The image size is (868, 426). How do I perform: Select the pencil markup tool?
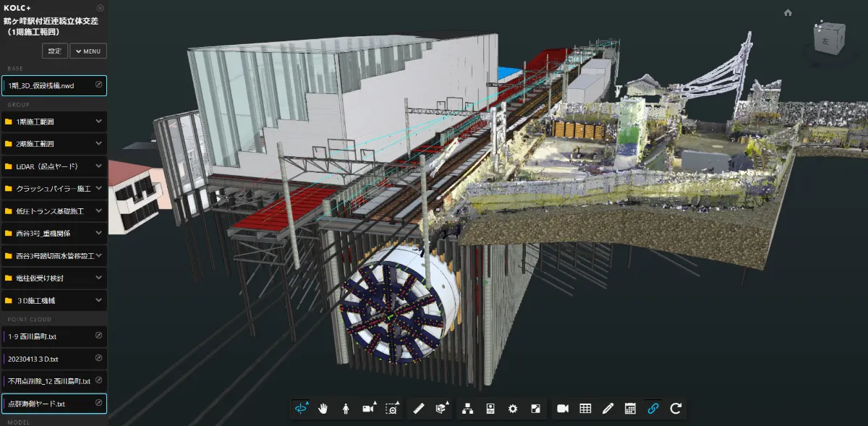coord(608,409)
